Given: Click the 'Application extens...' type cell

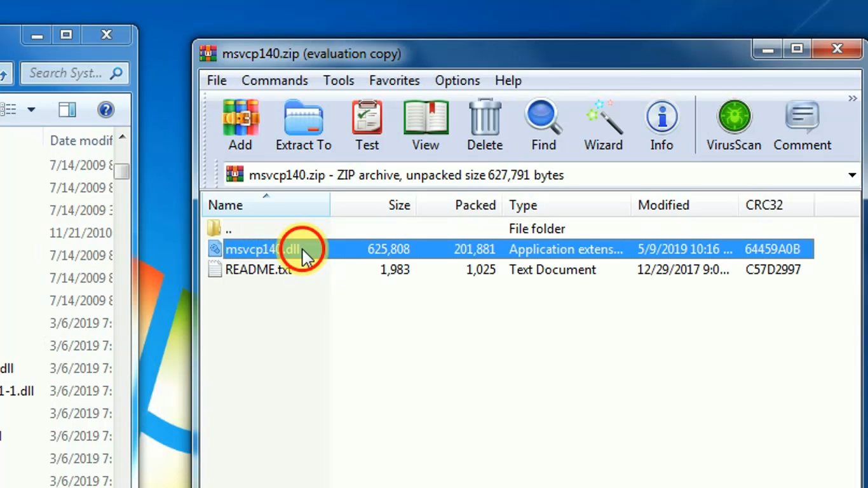Looking at the screenshot, I should tap(566, 249).
